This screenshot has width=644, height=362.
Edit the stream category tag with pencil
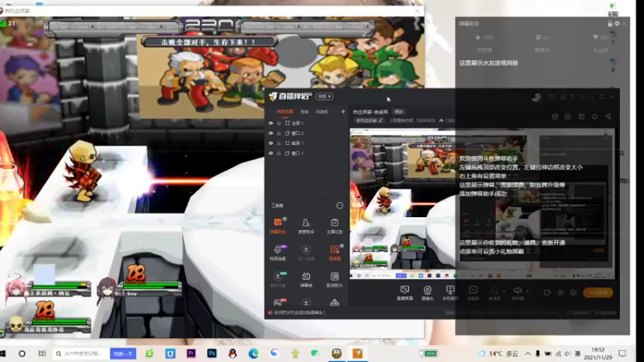click(x=369, y=120)
